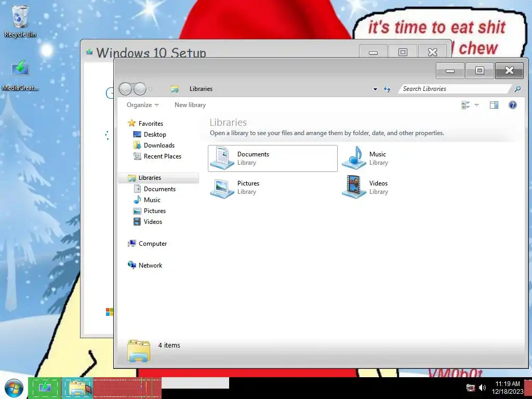Viewport: 532px width, 399px height.
Task: Maximize the Libraries Explorer window
Action: point(480,71)
